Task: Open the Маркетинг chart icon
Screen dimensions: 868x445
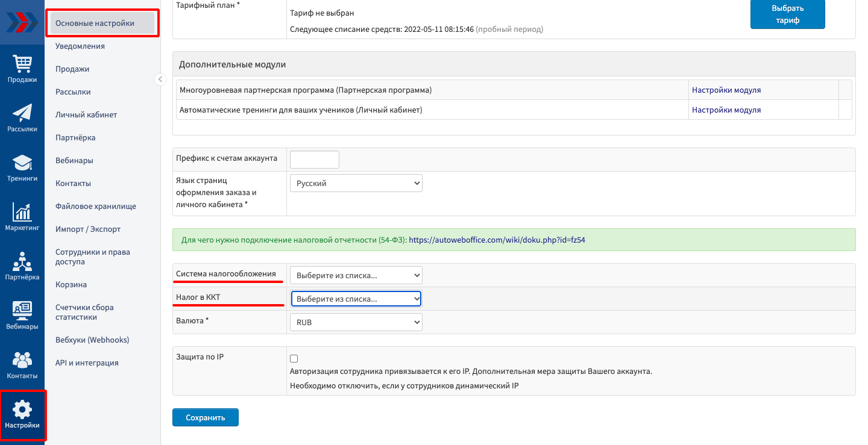Action: [22, 213]
